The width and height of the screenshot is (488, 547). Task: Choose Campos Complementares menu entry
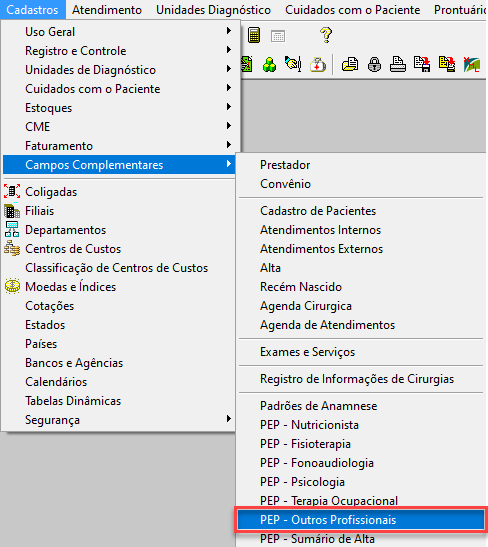[x=119, y=165]
